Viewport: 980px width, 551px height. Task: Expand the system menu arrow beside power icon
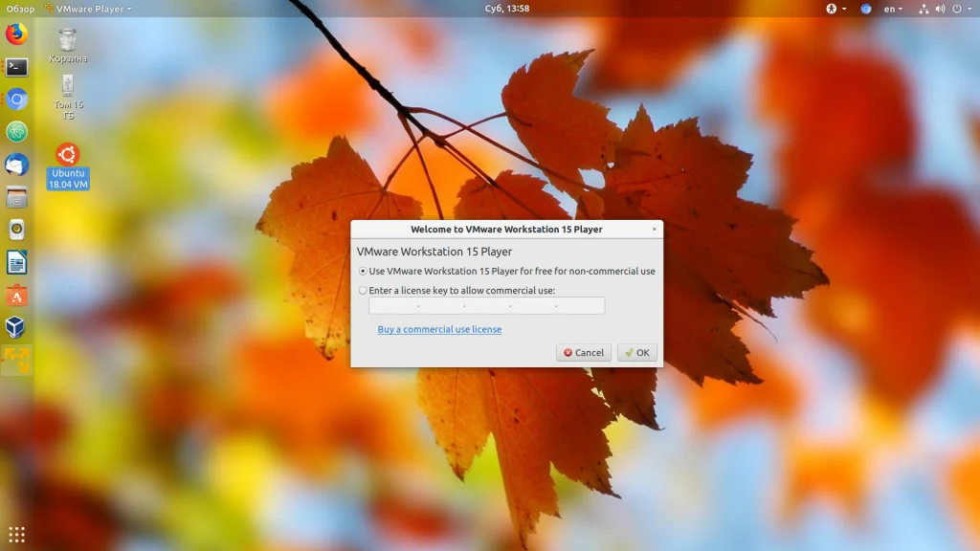[970, 9]
